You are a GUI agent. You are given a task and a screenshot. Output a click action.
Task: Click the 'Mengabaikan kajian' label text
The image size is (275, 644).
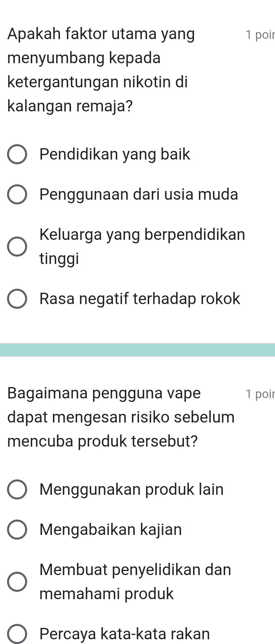(111, 530)
